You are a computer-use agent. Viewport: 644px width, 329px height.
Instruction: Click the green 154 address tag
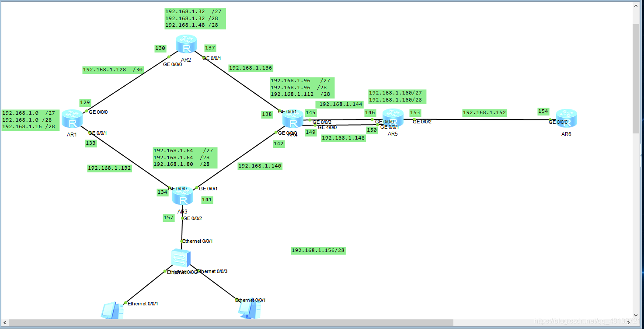coord(543,112)
